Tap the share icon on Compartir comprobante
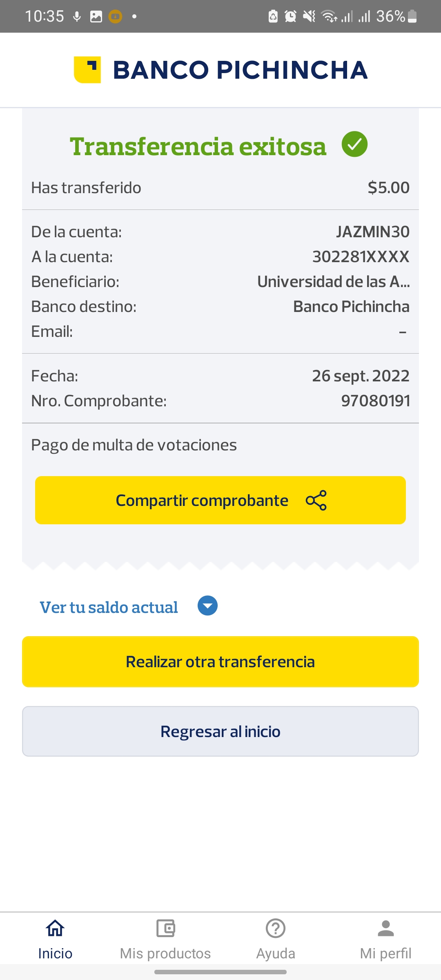Screen dimensions: 441x980 coord(316,500)
